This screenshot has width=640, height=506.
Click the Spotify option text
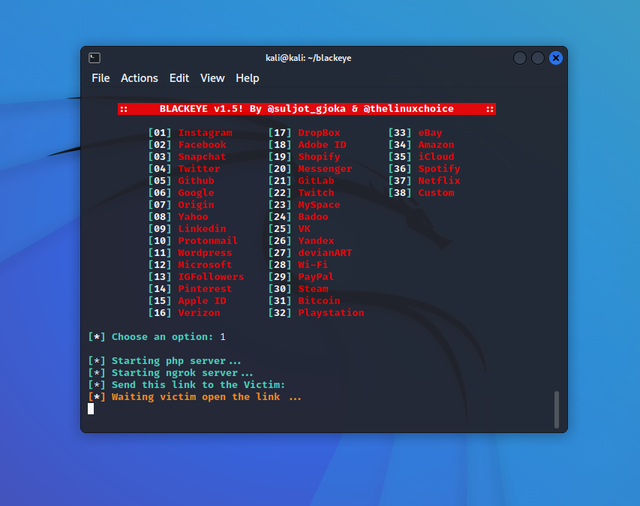[439, 169]
